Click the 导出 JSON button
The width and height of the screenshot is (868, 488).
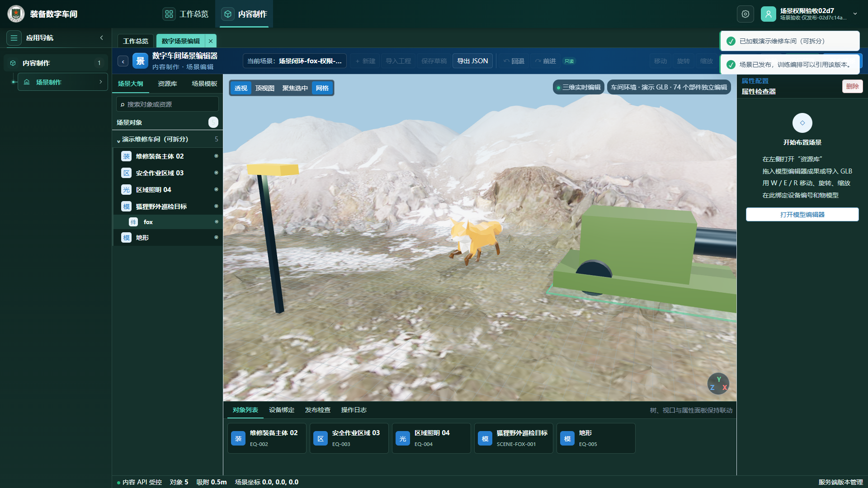point(472,61)
